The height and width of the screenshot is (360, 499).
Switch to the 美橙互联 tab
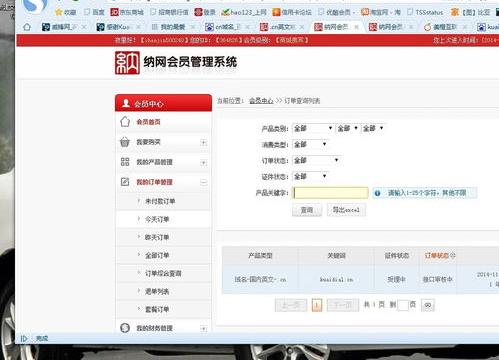(441, 27)
